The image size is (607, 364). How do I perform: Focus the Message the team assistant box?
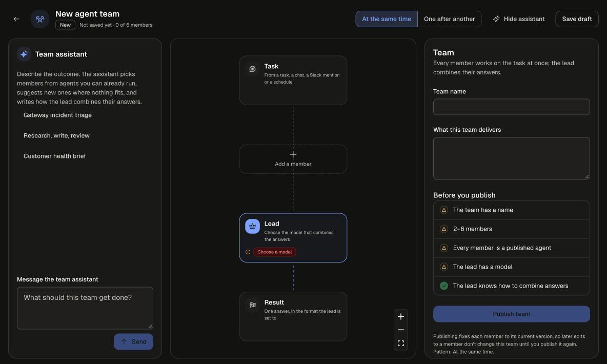(x=85, y=308)
